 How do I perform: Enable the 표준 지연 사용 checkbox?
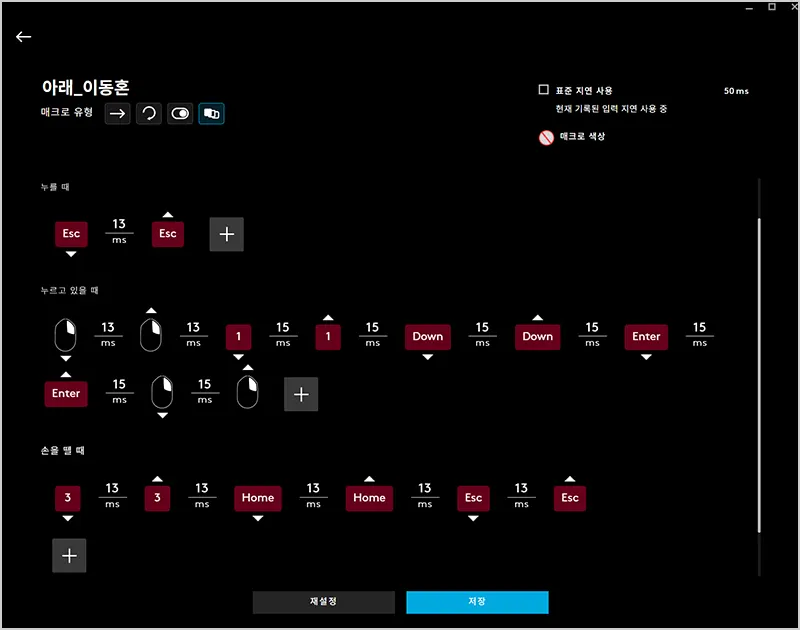click(x=544, y=90)
